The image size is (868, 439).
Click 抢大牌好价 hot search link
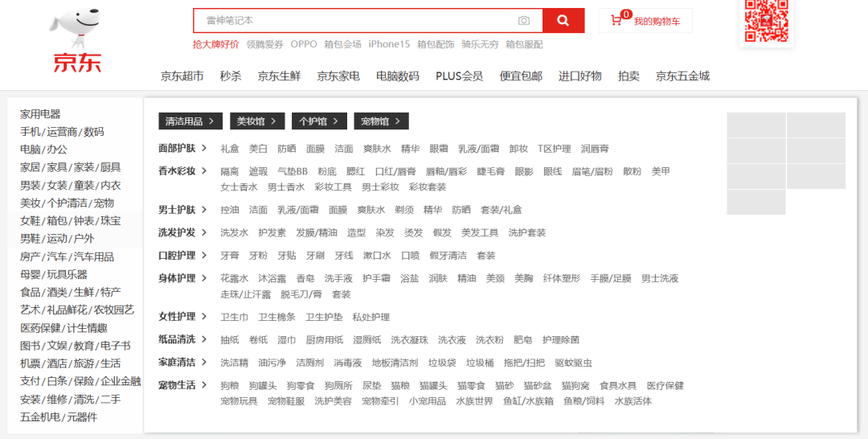click(216, 44)
